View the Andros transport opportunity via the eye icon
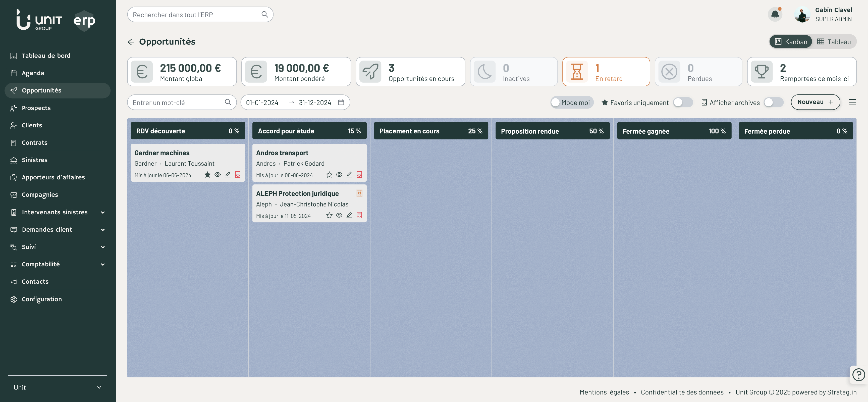 click(339, 175)
